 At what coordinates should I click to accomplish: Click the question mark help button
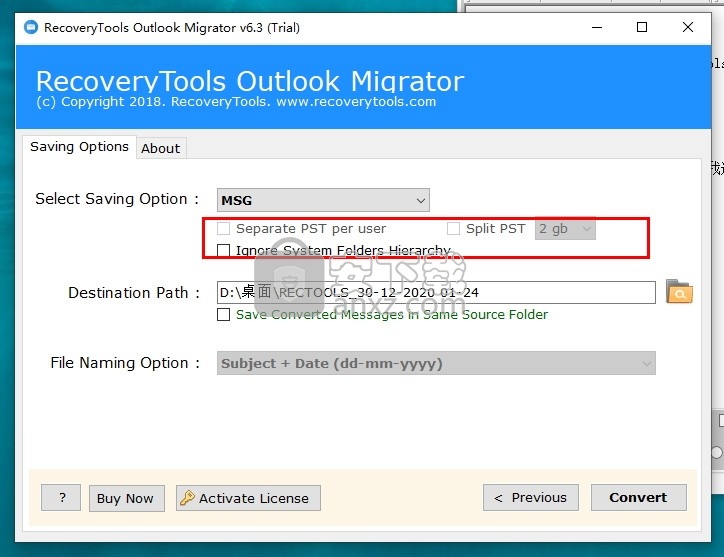pyautogui.click(x=61, y=497)
